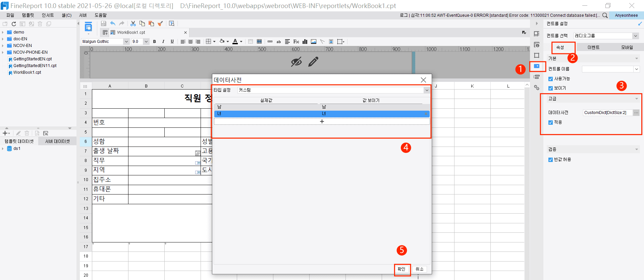Open the 서버 menu

click(x=83, y=15)
